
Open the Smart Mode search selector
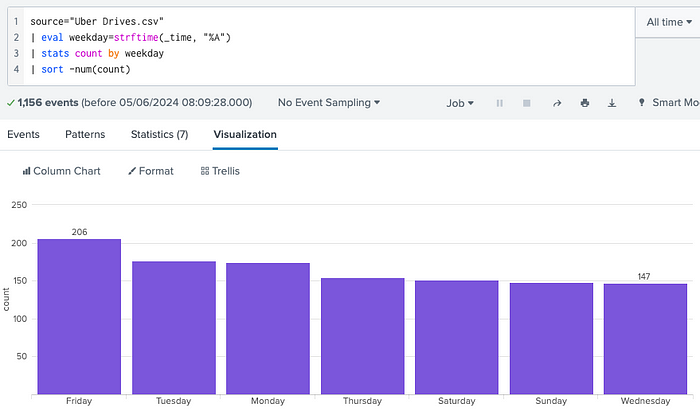coord(669,103)
